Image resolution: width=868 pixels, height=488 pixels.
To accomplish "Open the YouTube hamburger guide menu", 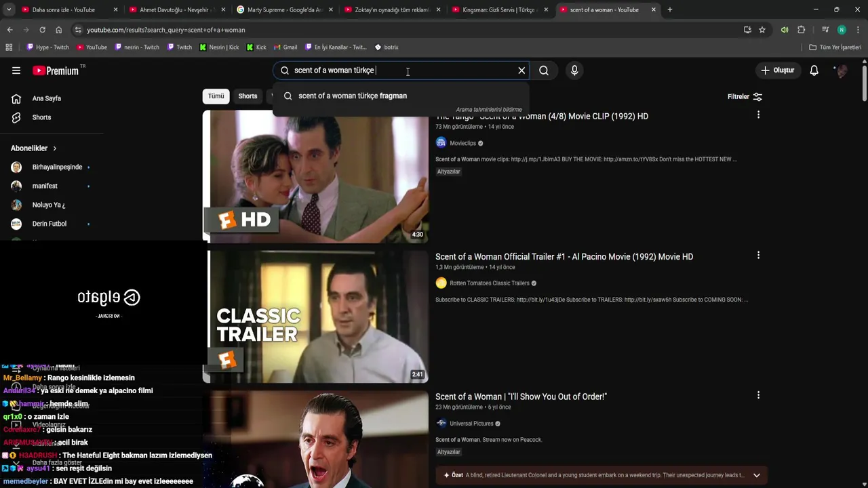I will [x=16, y=70].
